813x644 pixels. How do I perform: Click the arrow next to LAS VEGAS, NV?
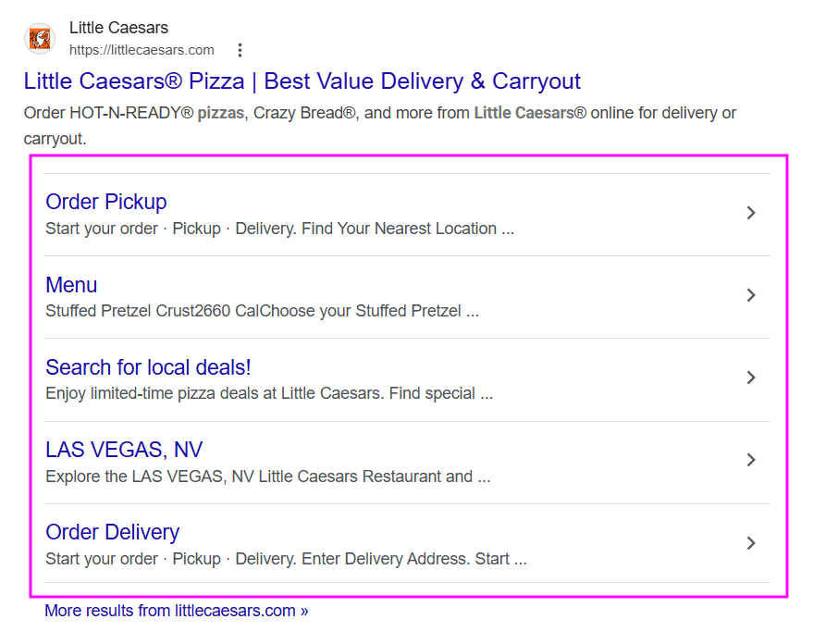pos(751,460)
